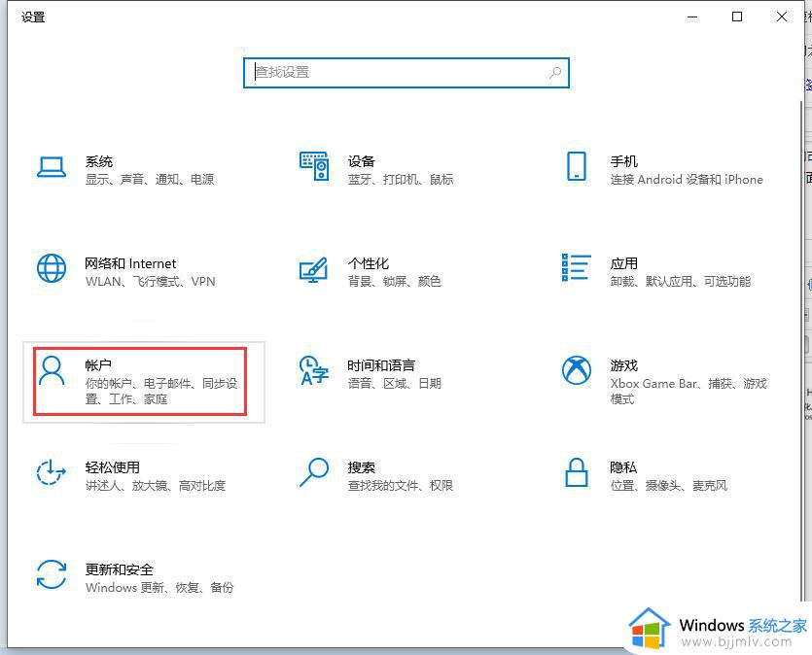
Task: Go to the 个性化 category title
Action: tap(369, 263)
